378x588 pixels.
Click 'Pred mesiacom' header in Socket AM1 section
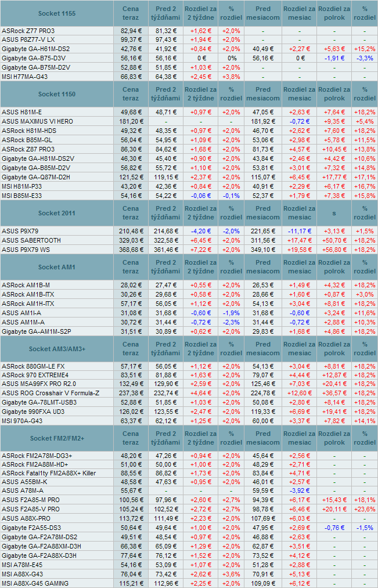click(263, 267)
